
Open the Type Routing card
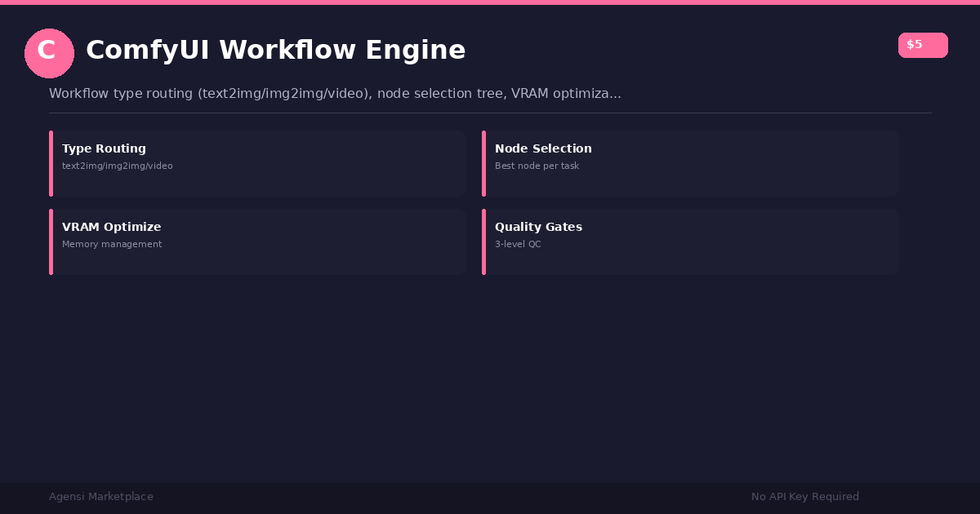pos(257,163)
